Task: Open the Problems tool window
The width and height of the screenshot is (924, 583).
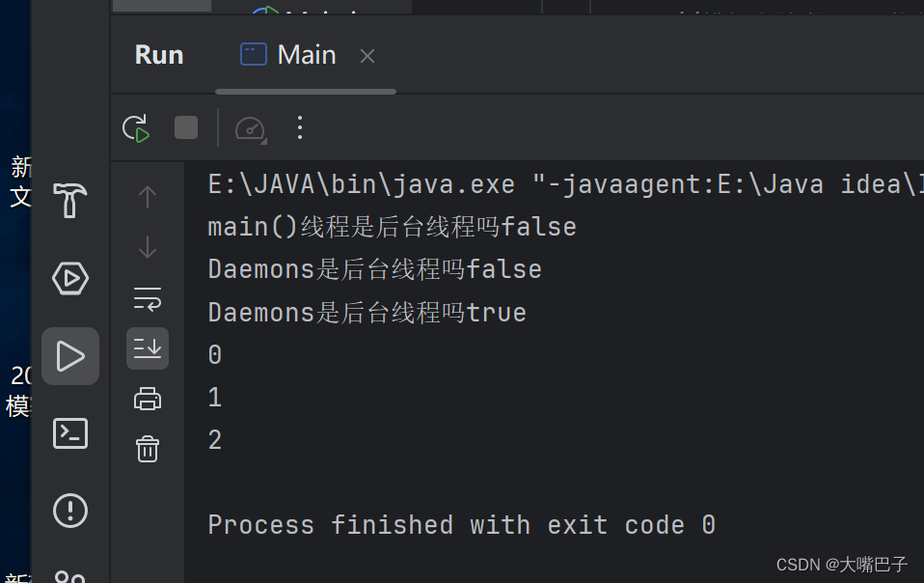Action: 70,511
